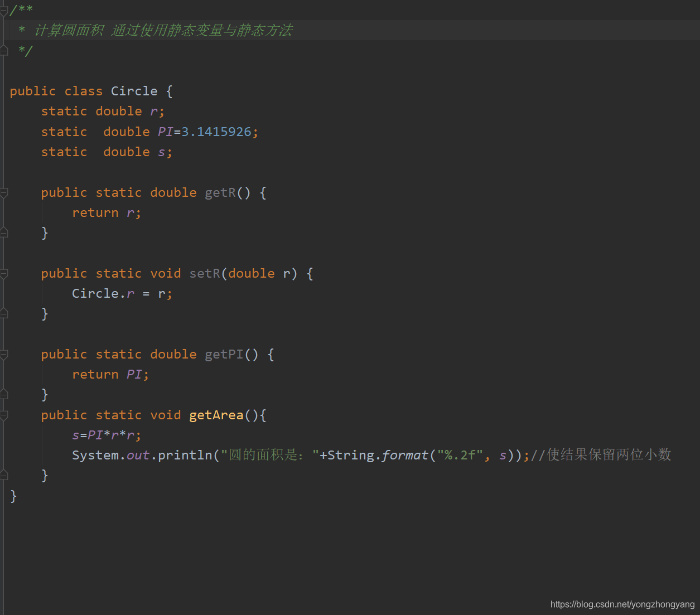
Task: Click the getArea method name
Action: pyautogui.click(x=216, y=415)
